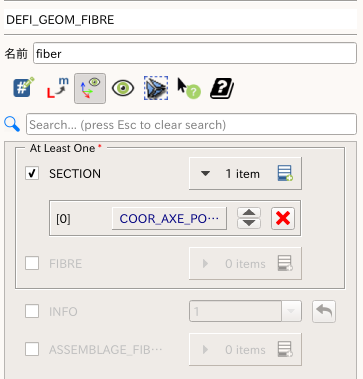Click the green eye view icon
Screen dimensions: 363x379
coord(123,88)
